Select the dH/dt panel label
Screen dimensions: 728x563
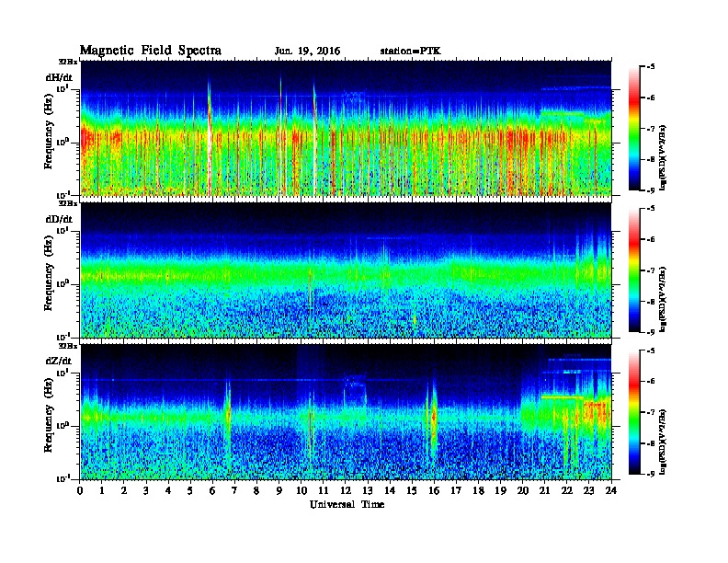(x=59, y=77)
